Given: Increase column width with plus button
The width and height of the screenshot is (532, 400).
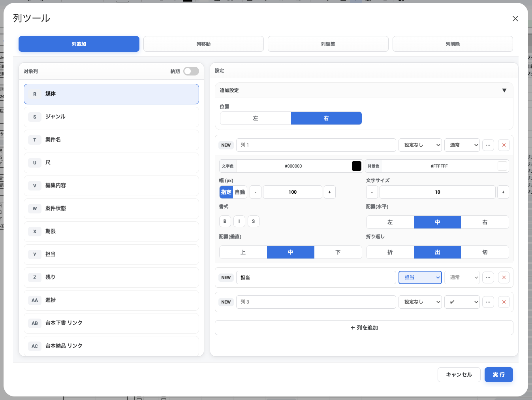Looking at the screenshot, I should click(330, 192).
